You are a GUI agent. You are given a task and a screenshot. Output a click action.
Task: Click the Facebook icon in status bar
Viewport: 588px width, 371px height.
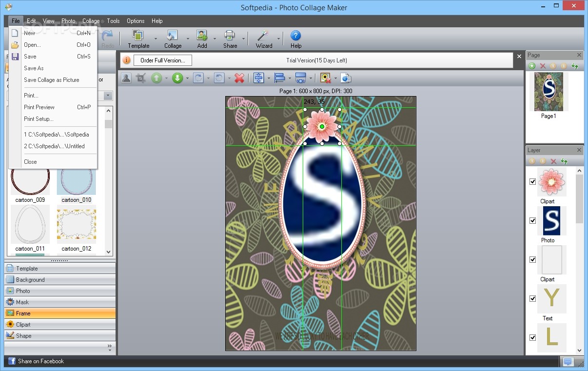tap(12, 361)
